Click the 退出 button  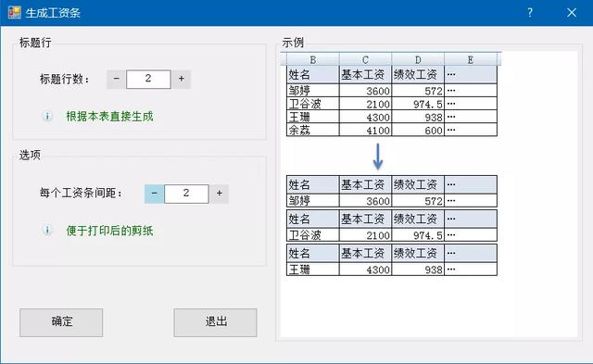pyautogui.click(x=215, y=322)
